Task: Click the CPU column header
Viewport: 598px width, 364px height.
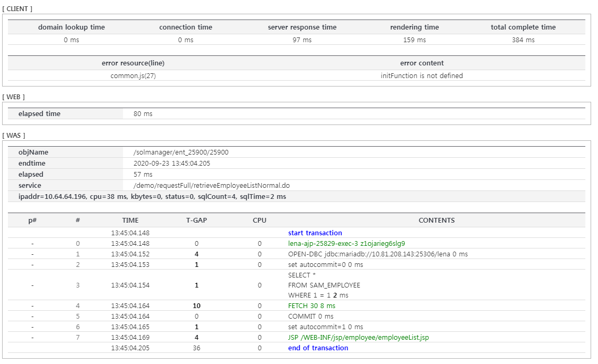Action: (259, 220)
